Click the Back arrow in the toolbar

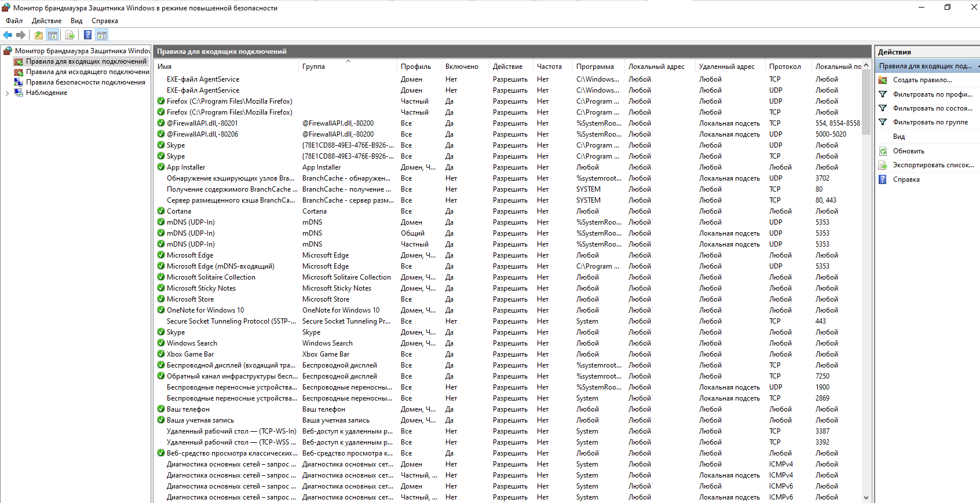tap(8, 35)
